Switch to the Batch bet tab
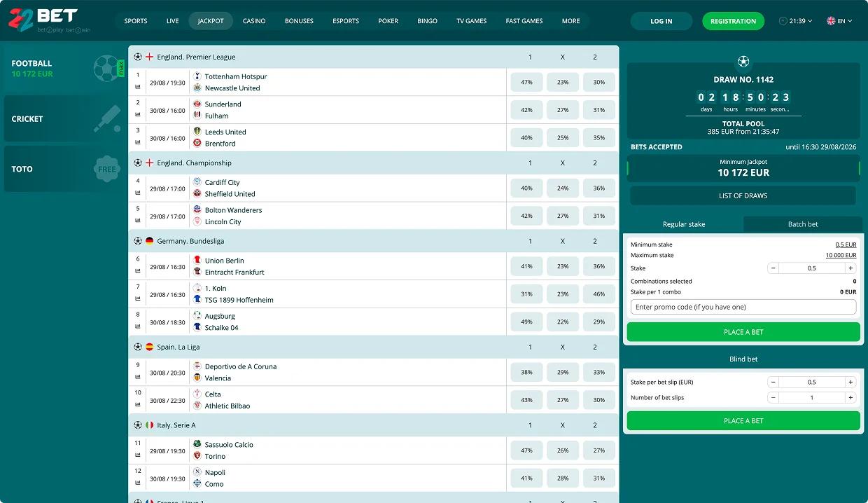The image size is (868, 503). point(803,224)
